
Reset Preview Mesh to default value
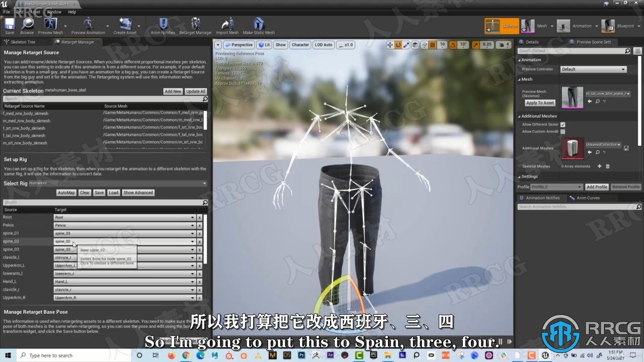pos(604,101)
